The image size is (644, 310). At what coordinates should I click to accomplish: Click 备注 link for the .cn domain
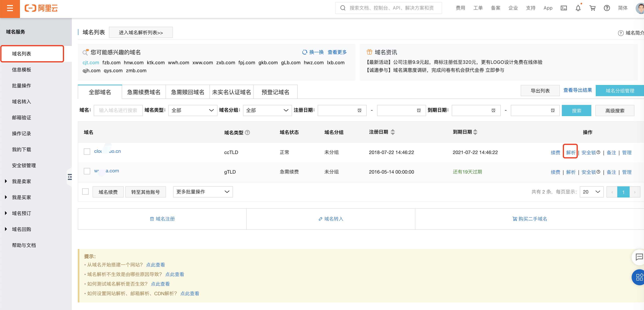(x=611, y=152)
